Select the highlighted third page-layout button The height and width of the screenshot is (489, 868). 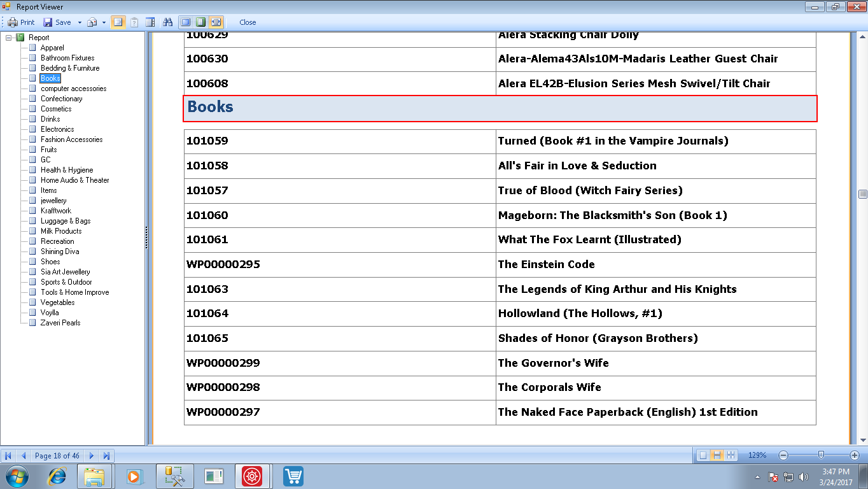[216, 22]
